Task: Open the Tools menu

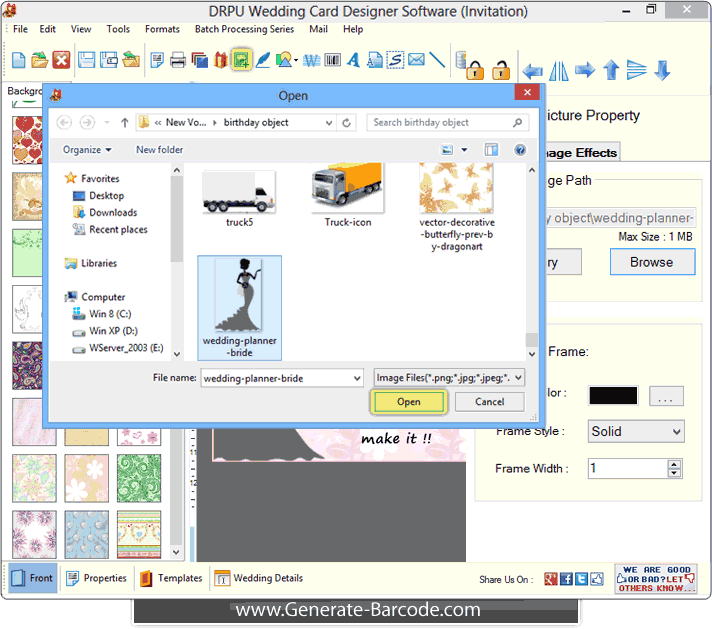Action: click(118, 29)
